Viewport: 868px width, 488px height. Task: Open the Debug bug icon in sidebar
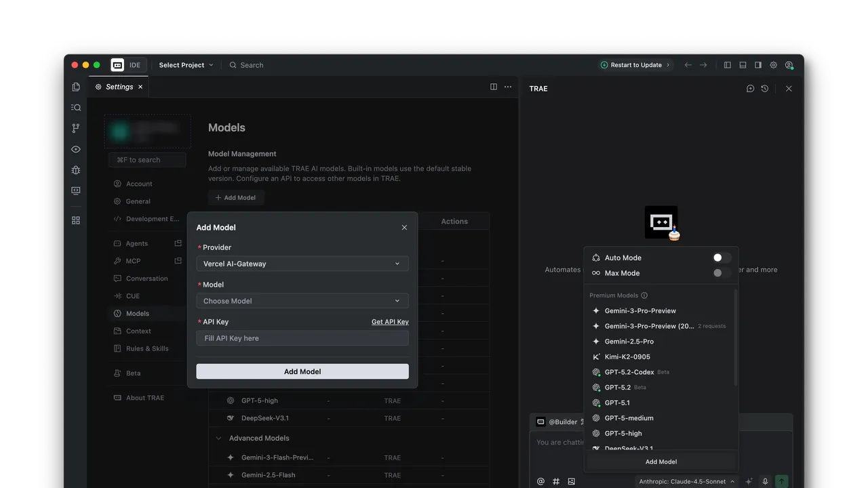[76, 170]
